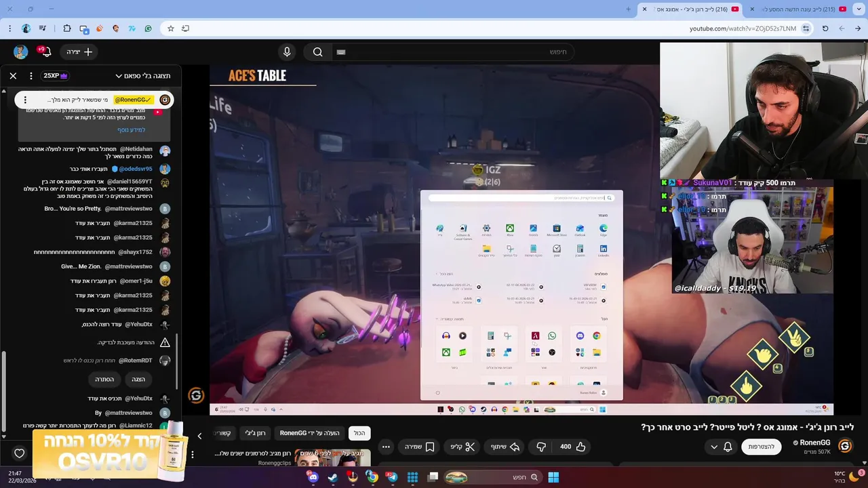Close the active Among Us live tab

[x=644, y=9]
